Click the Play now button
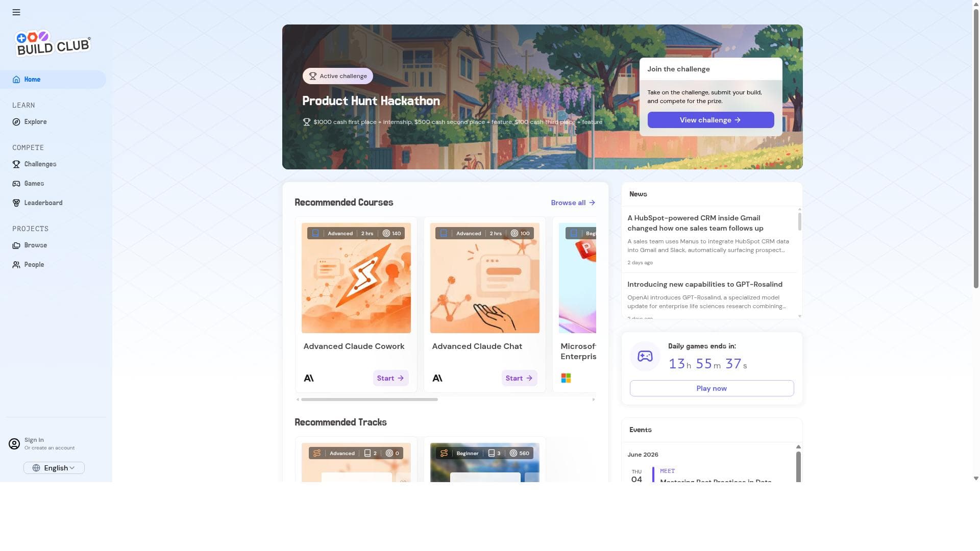Image resolution: width=980 pixels, height=551 pixels. [x=712, y=388]
